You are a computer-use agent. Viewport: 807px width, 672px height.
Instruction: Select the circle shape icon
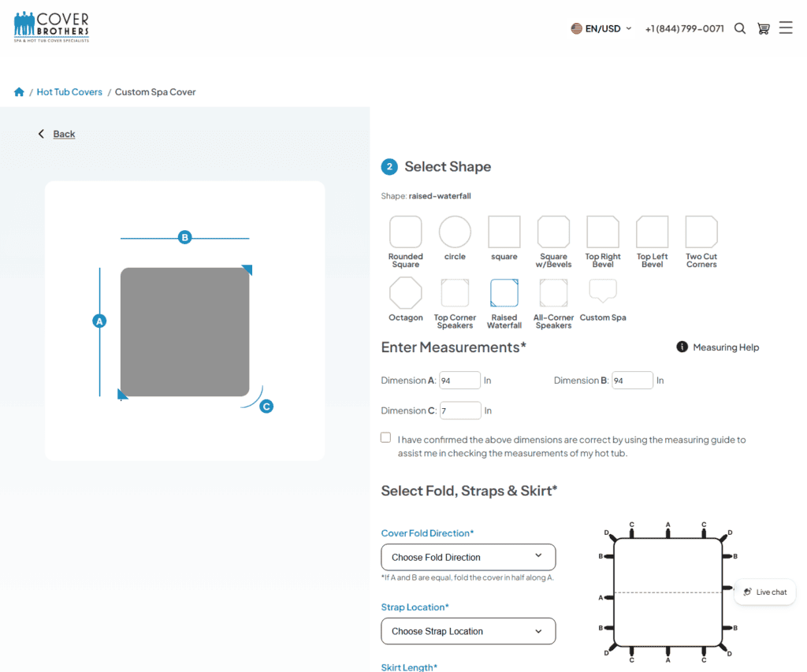tap(455, 232)
